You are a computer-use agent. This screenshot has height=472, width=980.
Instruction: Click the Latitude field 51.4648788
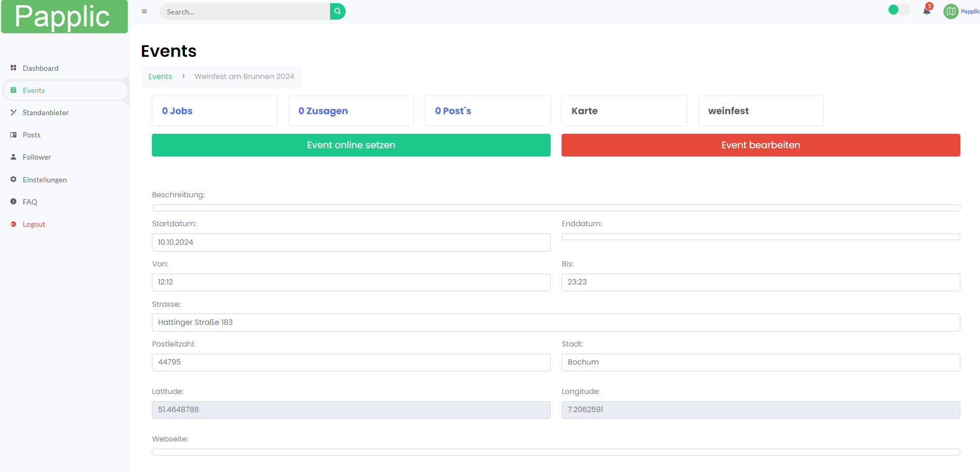[x=351, y=410]
